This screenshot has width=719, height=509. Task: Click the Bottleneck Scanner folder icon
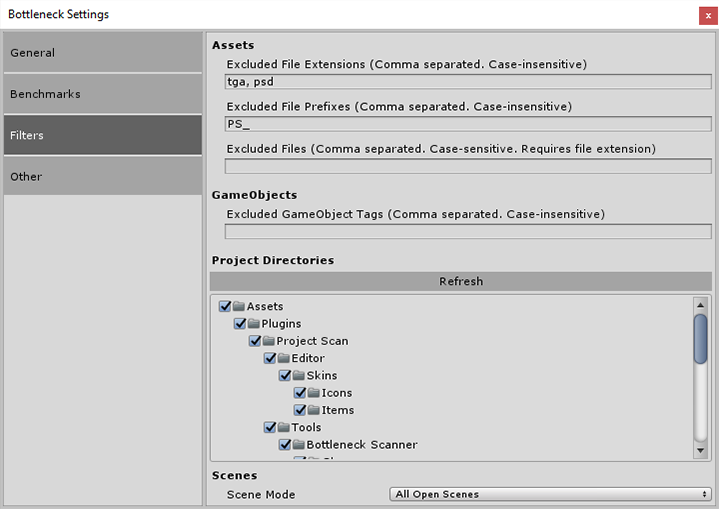(x=300, y=445)
